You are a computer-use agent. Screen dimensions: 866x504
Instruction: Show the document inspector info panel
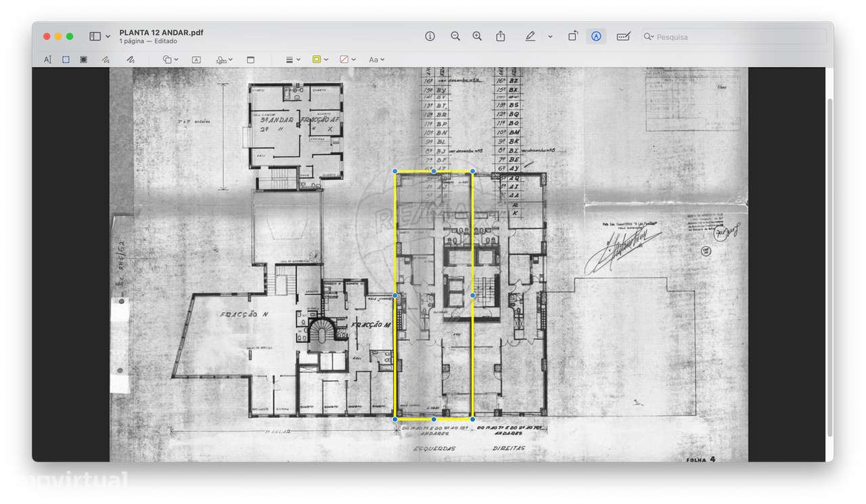[430, 37]
